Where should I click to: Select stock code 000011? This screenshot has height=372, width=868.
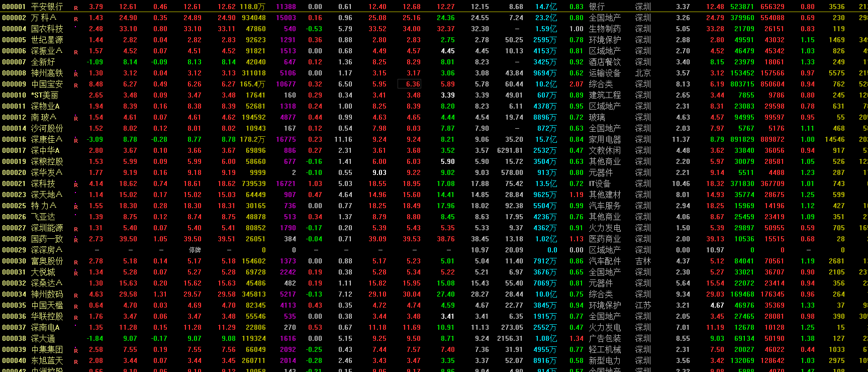point(14,106)
